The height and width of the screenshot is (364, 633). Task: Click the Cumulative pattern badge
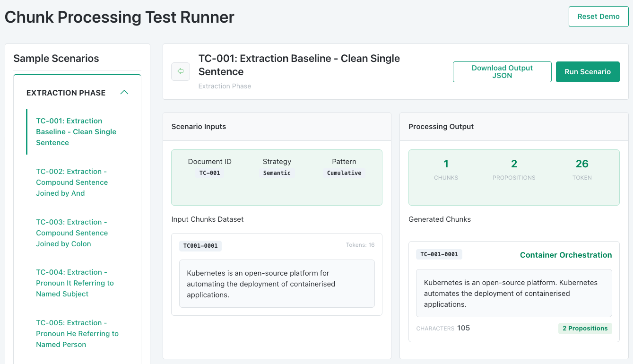[344, 173]
